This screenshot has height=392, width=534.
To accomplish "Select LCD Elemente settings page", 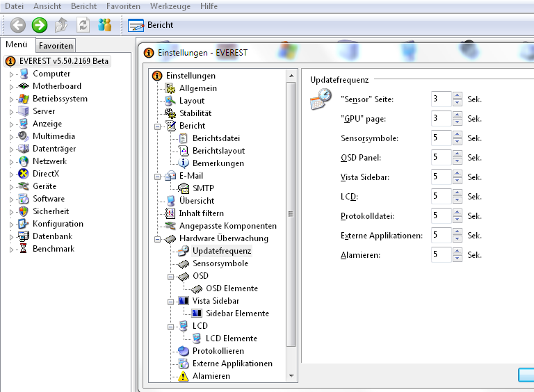I will 232,338.
